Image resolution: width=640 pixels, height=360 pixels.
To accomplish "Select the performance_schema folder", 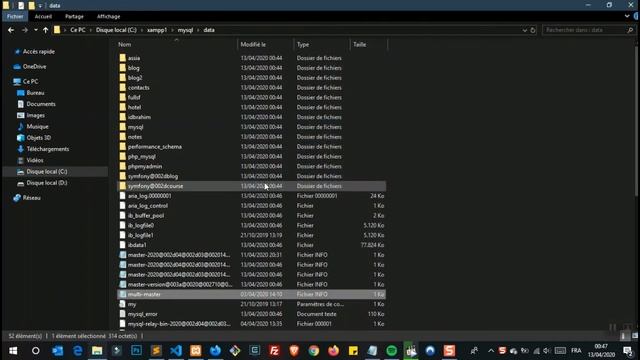I will click(155, 147).
